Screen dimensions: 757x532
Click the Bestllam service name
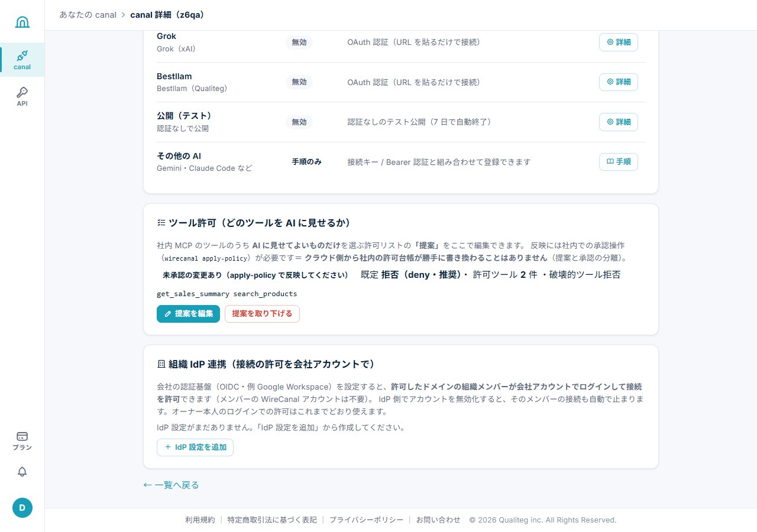tap(174, 76)
